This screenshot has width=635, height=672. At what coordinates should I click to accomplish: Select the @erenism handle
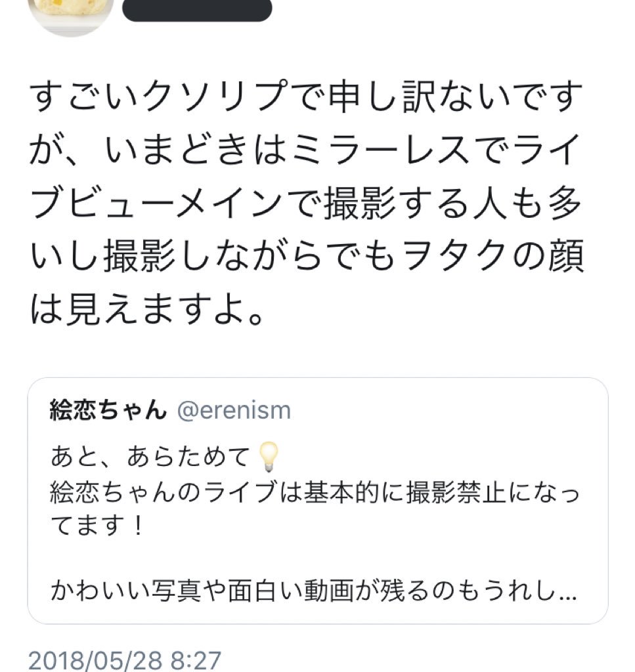click(234, 410)
